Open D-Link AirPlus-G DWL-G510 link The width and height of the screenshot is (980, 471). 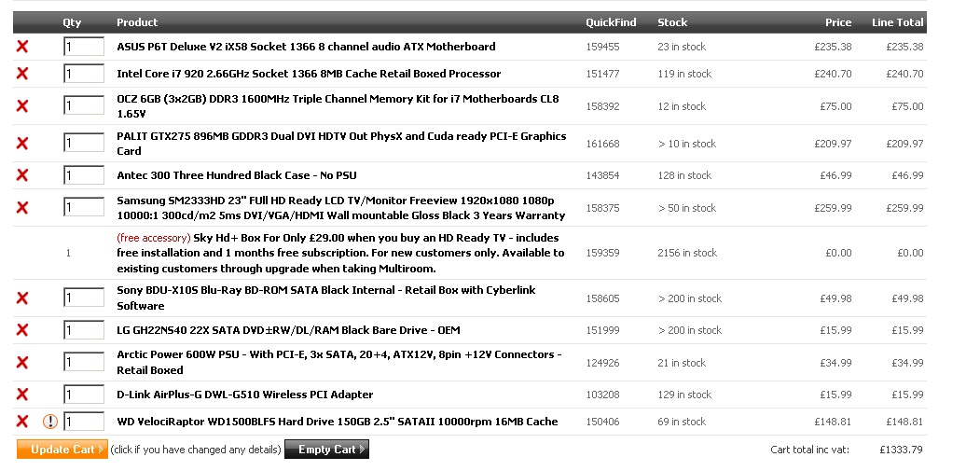pyautogui.click(x=245, y=395)
